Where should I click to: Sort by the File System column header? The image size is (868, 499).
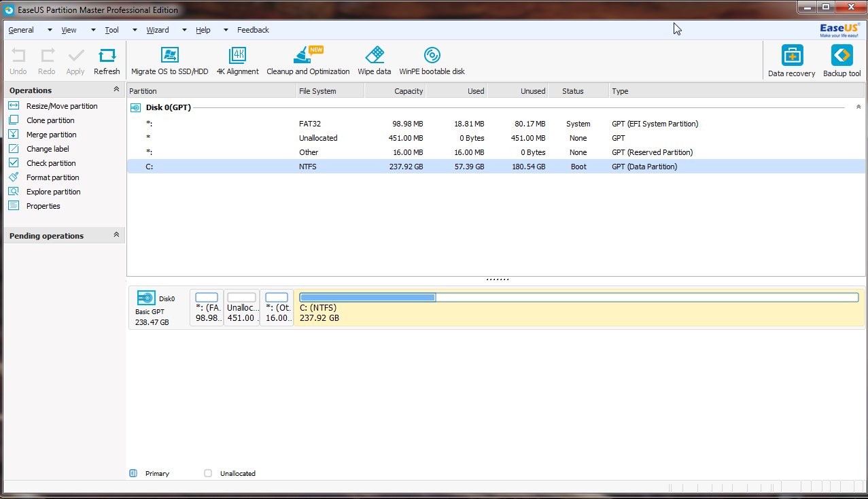click(x=330, y=91)
